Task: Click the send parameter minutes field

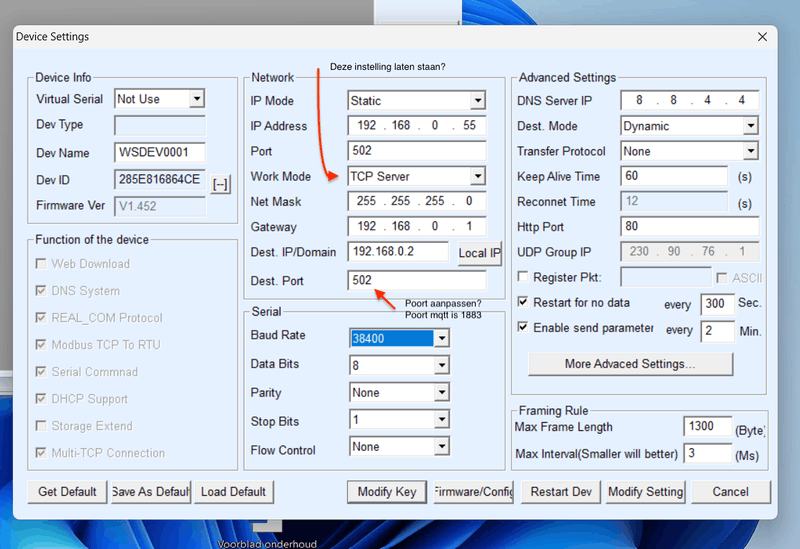Action: click(717, 331)
